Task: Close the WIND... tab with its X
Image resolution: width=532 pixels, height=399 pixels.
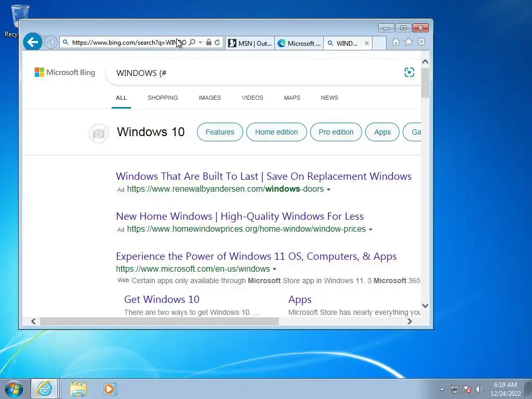Action: pos(366,43)
